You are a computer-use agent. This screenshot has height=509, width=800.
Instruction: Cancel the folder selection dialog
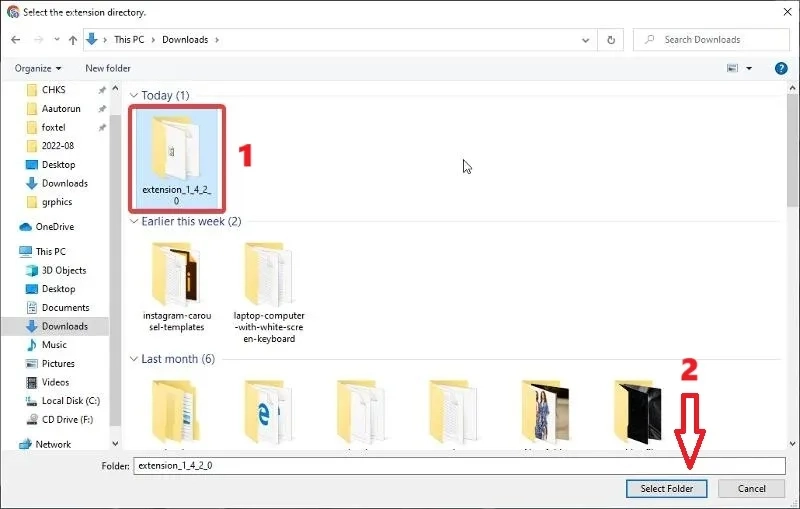751,489
